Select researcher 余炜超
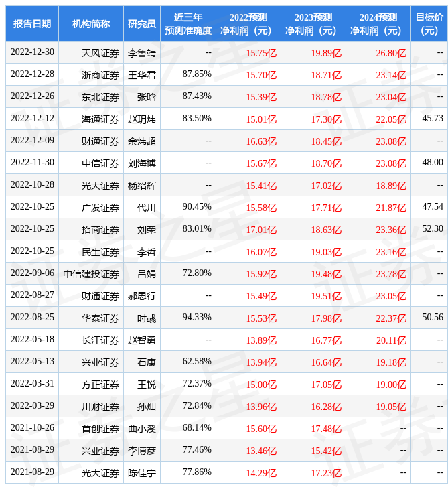 coord(142,141)
